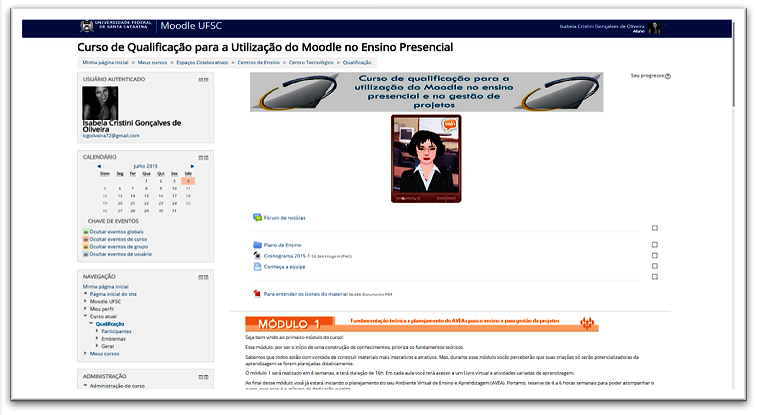Click the Conheça a equipe page icon

(x=257, y=266)
